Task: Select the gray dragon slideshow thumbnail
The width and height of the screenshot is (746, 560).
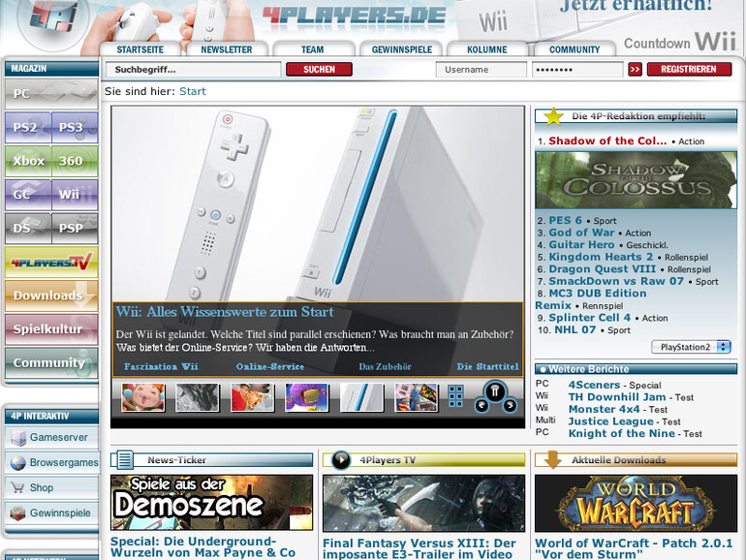Action: point(198,397)
